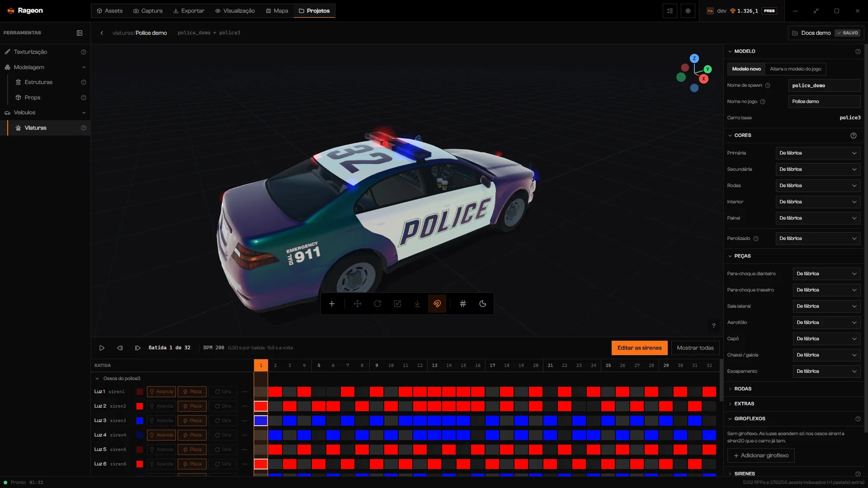The image size is (868, 488).
Task: Click the Luz 2 siren2 red color swatch
Action: [140, 406]
